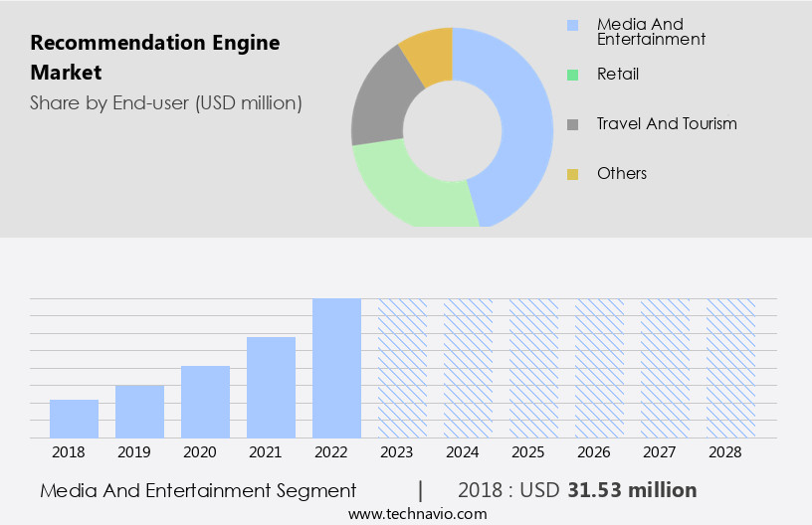The height and width of the screenshot is (525, 812).
Task: Select the Retail legend label
Action: [x=617, y=75]
